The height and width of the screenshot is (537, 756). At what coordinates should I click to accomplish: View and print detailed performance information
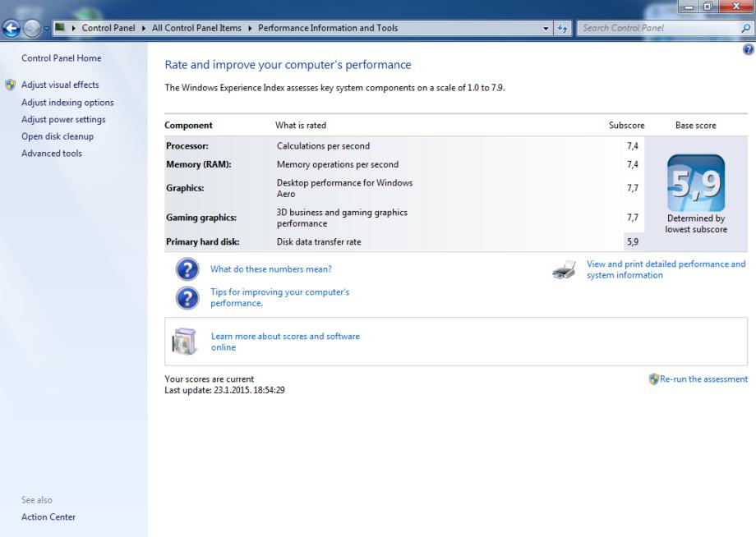click(x=666, y=269)
